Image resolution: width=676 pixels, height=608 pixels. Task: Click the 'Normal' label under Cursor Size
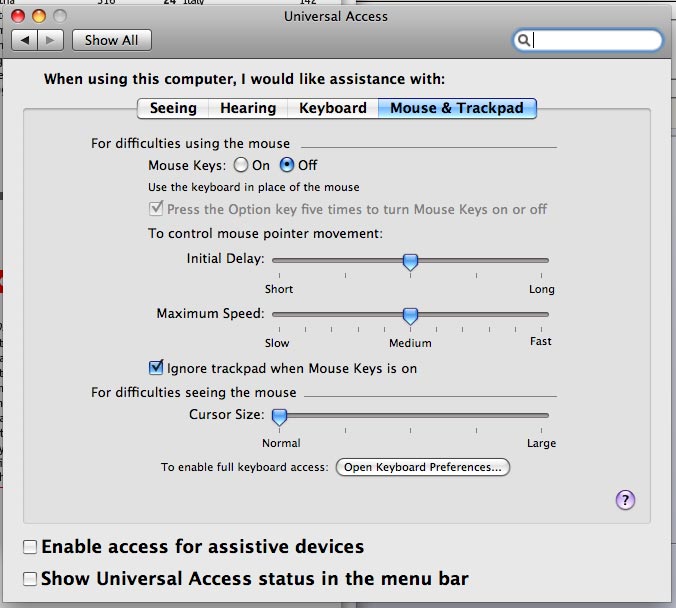tap(281, 443)
